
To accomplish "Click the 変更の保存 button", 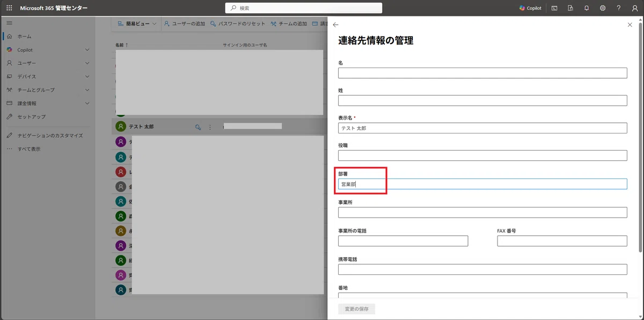I will [356, 309].
